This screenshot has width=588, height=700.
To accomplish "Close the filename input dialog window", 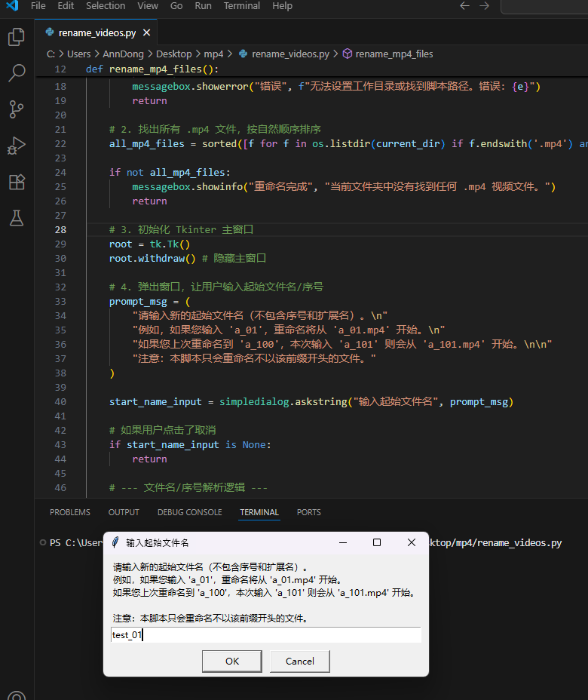I will (x=412, y=542).
